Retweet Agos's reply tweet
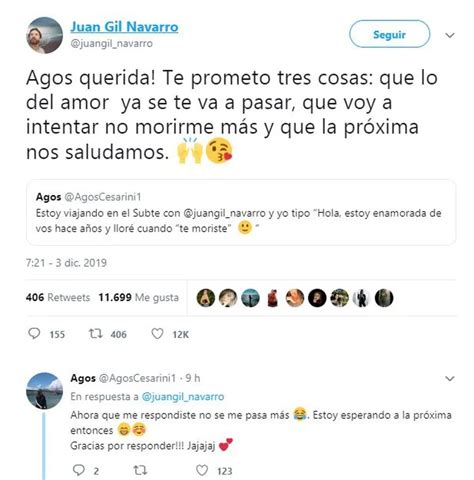 click(x=140, y=470)
